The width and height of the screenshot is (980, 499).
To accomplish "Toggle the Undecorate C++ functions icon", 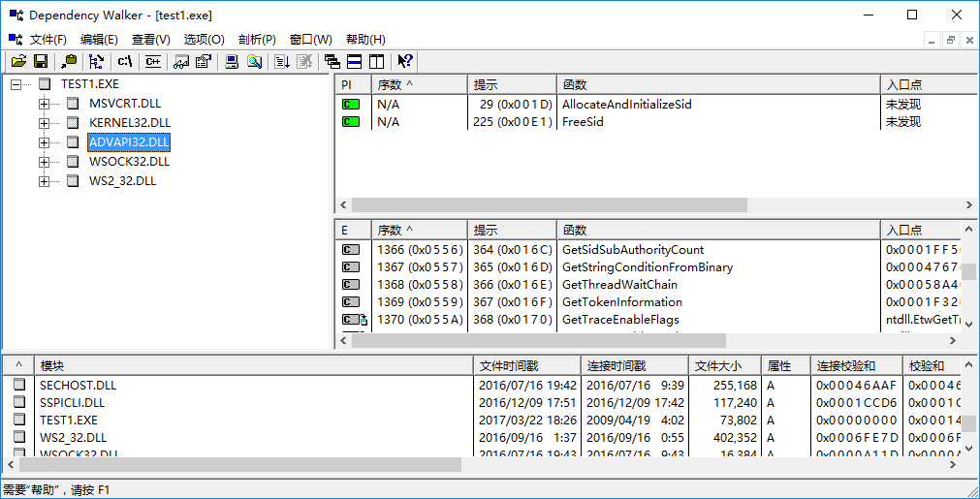I will (x=153, y=61).
